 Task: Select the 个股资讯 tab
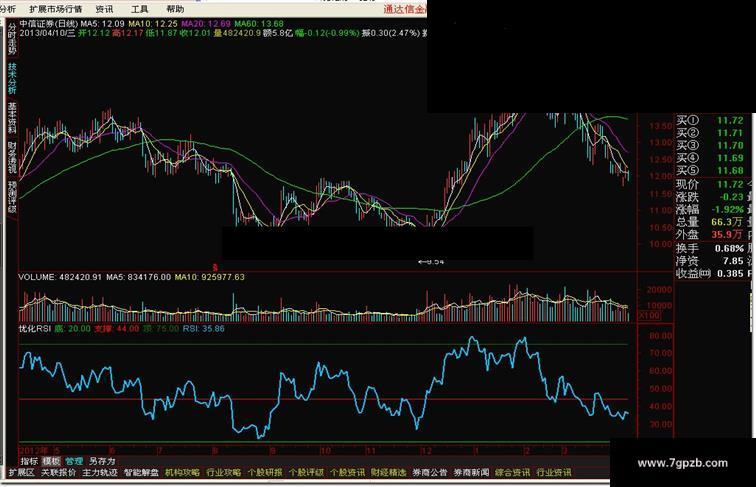pyautogui.click(x=348, y=473)
